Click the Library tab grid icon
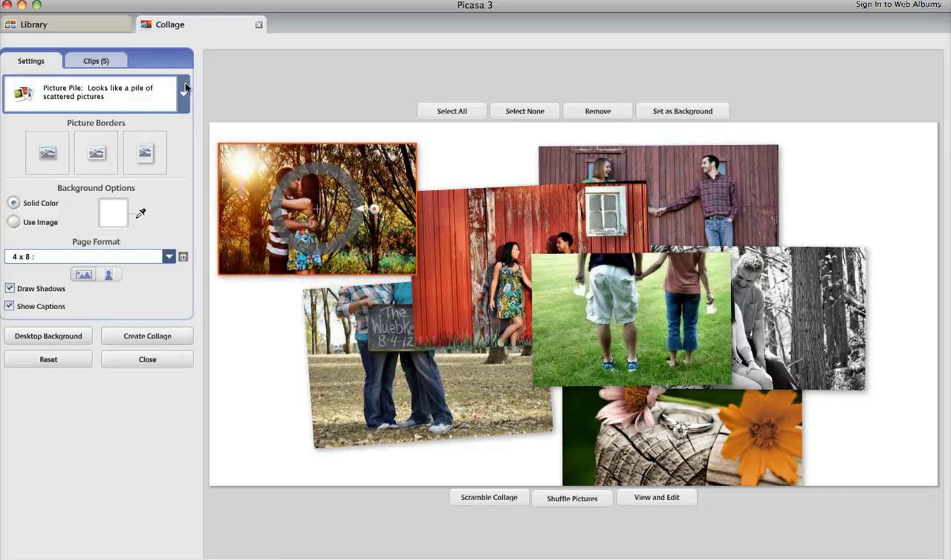Image resolution: width=951 pixels, height=560 pixels. 10,25
